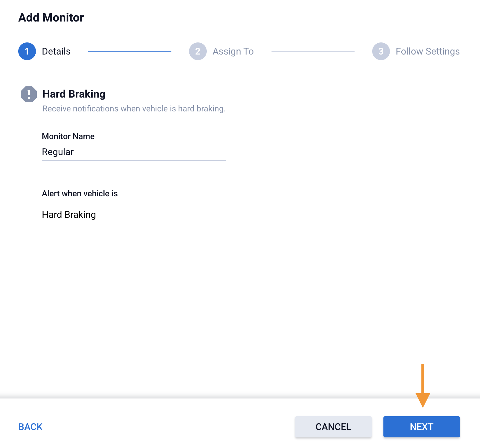The height and width of the screenshot is (448, 480).
Task: Click the gray progress line after Assign To
Action: click(313, 51)
